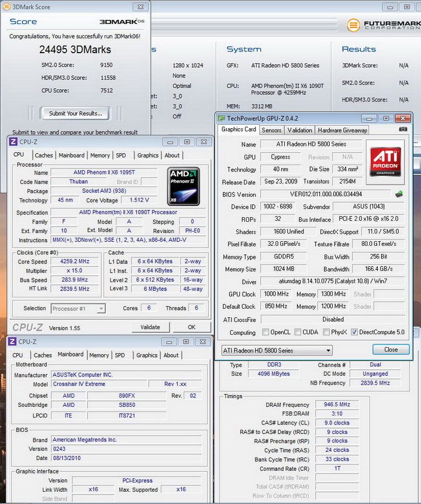Click the Memory clock 1300 MHz field
Screen dimensions: 421x504
(x=333, y=294)
